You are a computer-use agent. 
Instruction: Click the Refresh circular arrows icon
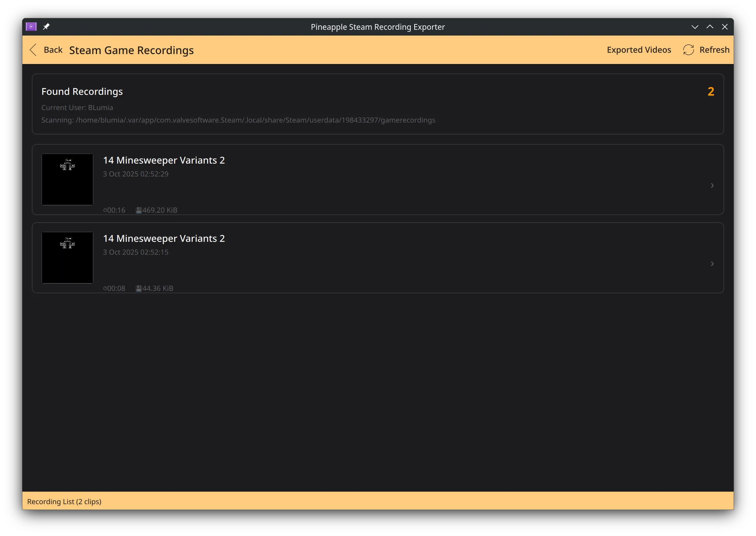click(x=689, y=50)
